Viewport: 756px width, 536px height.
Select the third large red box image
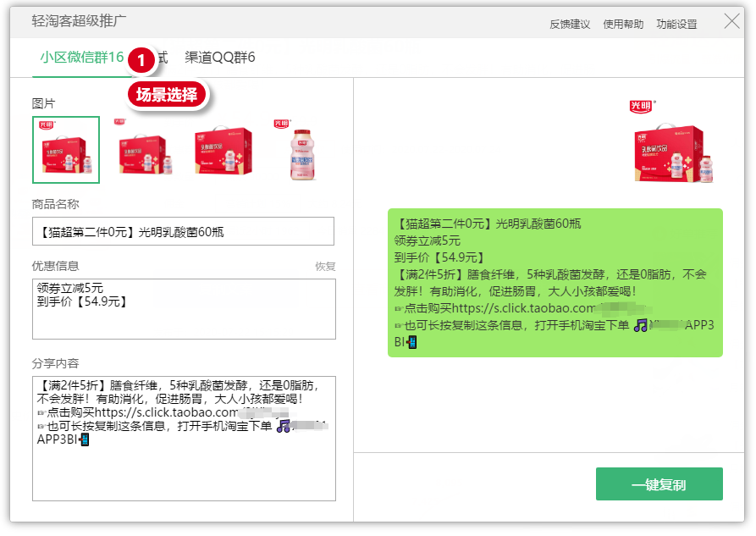223,151
